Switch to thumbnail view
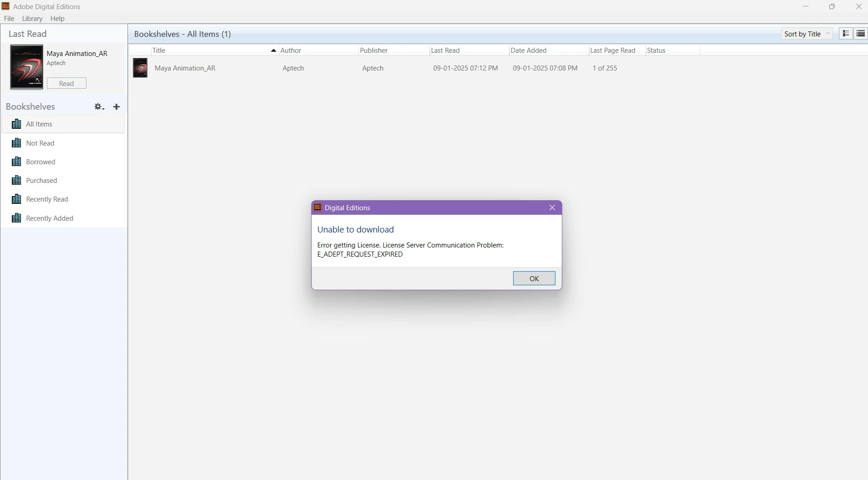The height and width of the screenshot is (480, 868). (x=846, y=34)
